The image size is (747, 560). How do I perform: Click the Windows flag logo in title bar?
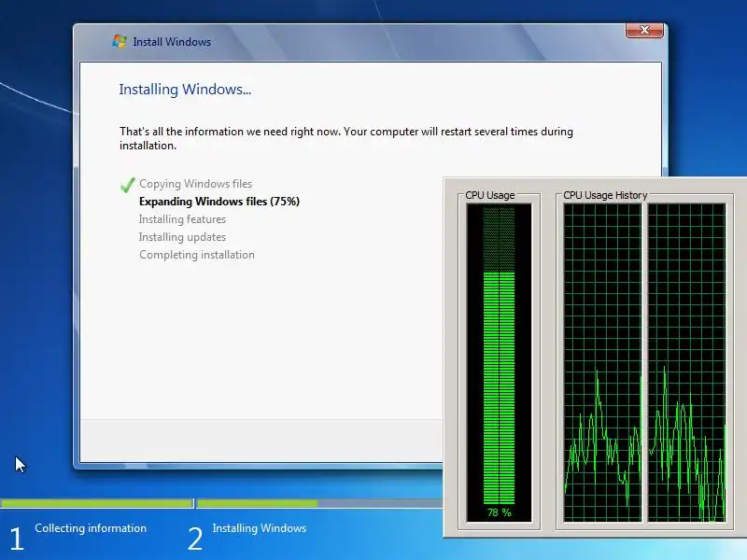(120, 41)
